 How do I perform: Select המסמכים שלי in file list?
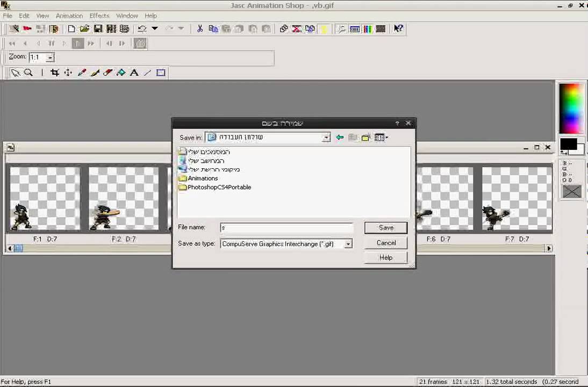pos(204,152)
